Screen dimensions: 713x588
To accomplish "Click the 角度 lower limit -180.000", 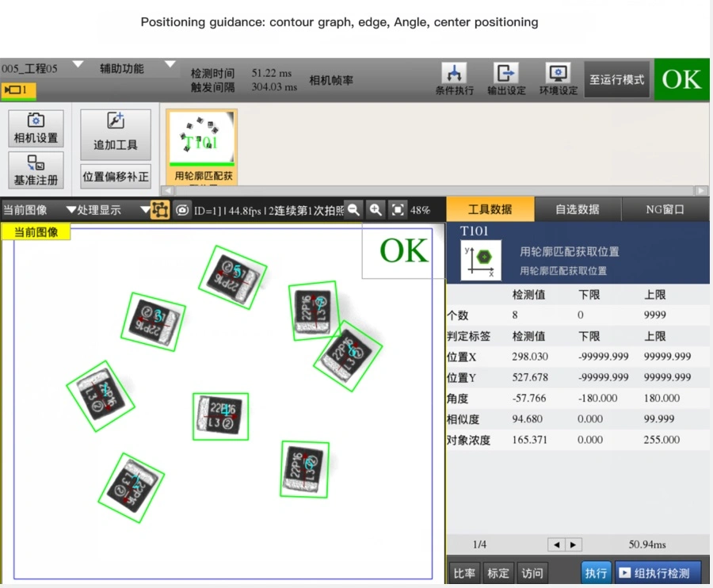I will (x=597, y=398).
